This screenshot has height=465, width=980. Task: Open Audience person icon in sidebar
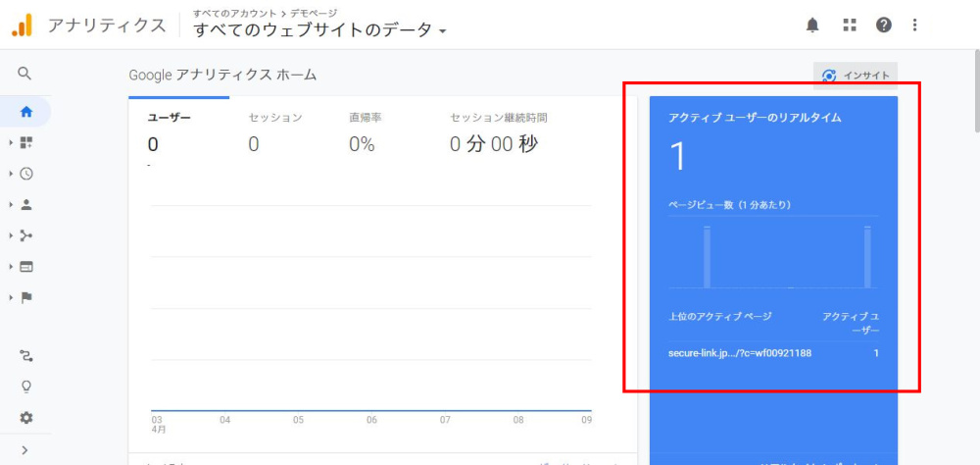coord(26,205)
